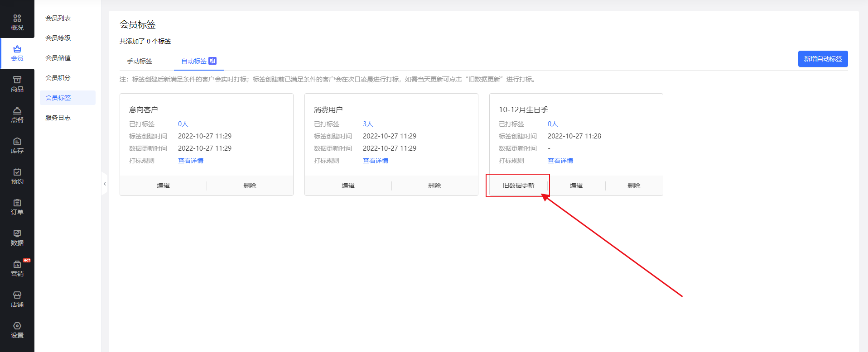868x352 pixels.
Task: Click the 新增自动标签 button
Action: 823,59
